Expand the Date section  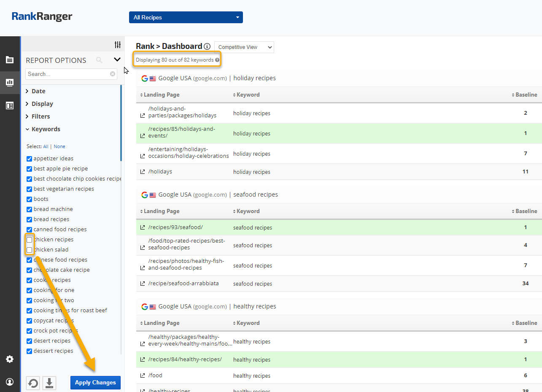38,91
